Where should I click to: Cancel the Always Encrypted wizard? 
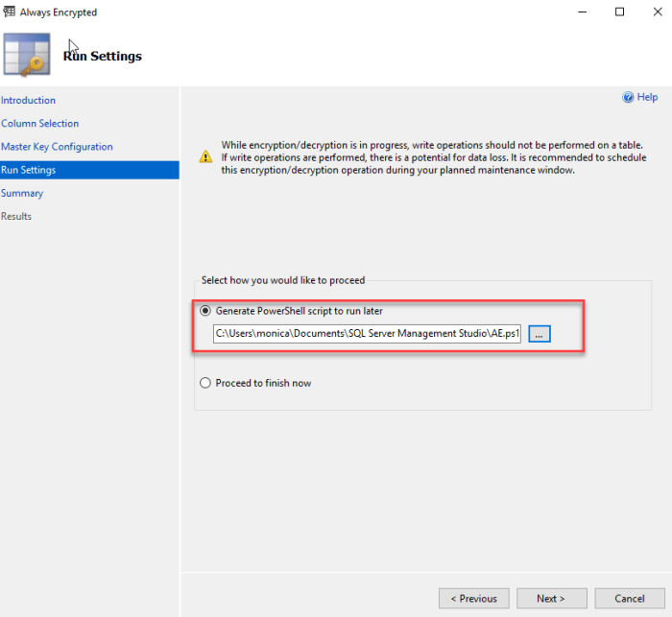pos(630,599)
